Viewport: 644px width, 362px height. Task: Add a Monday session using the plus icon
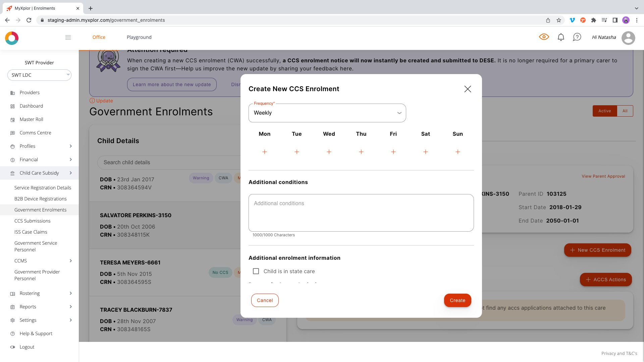pos(265,152)
